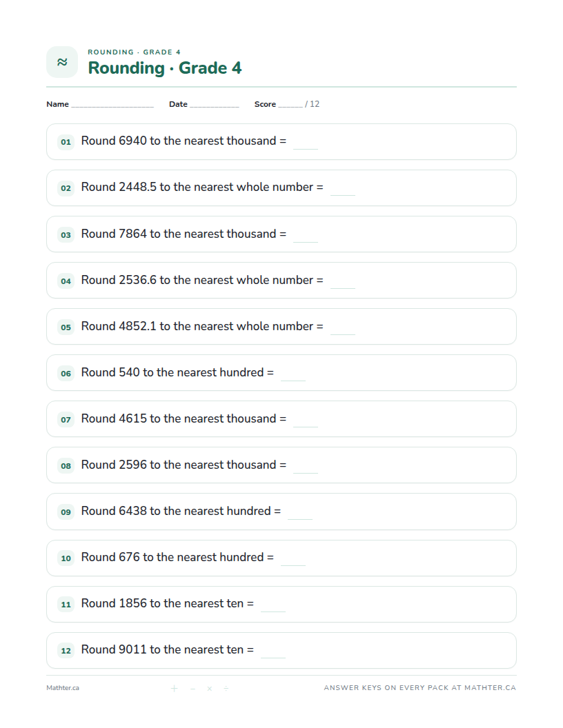Screen dimensions: 563x728
Task: Click the Mathter.ca footer text
Action: (x=63, y=688)
